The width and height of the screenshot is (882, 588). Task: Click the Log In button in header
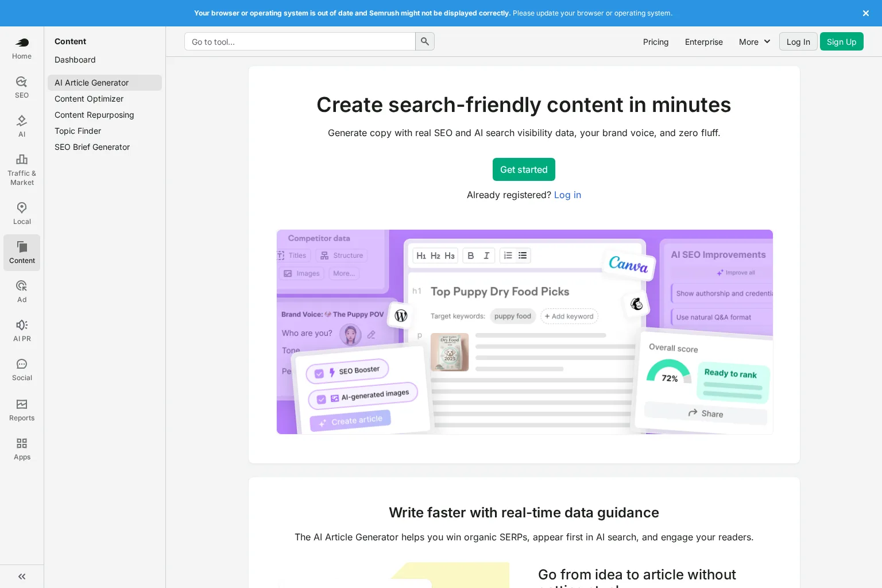[798, 41]
